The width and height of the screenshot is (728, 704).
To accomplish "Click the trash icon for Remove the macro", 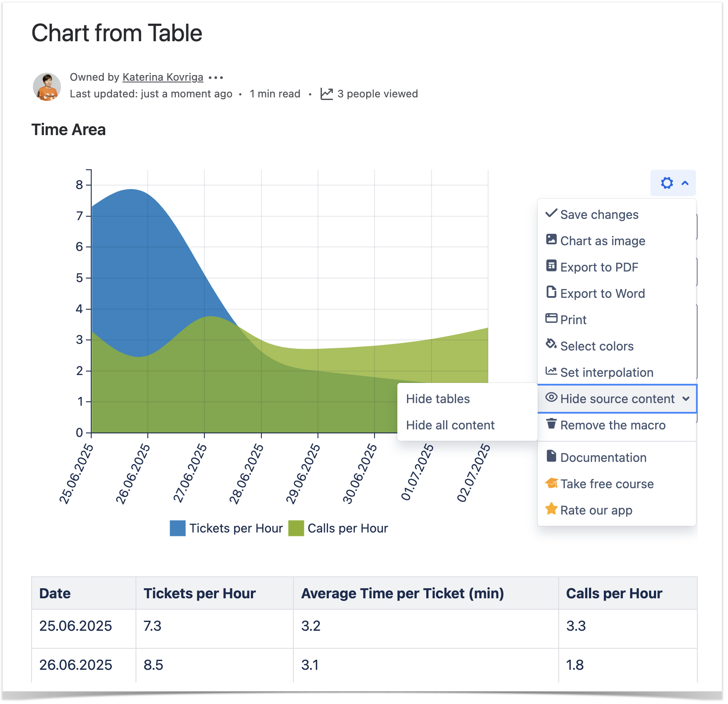I will [x=551, y=424].
